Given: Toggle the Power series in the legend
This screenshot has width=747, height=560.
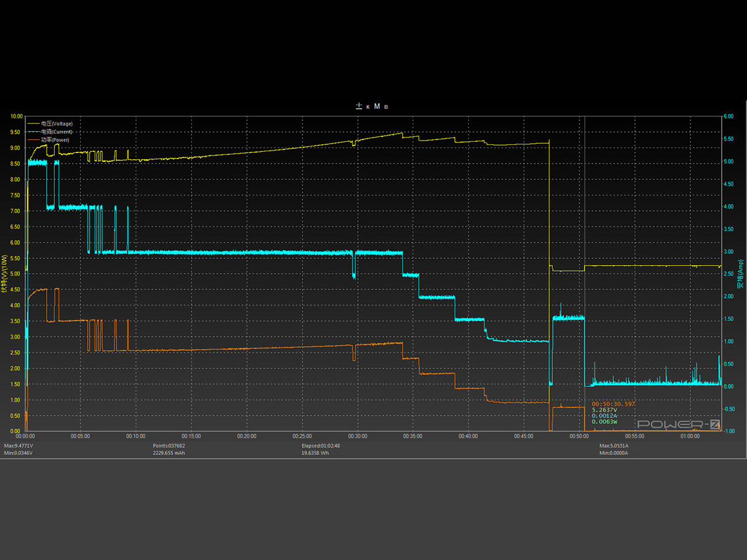Looking at the screenshot, I should [x=55, y=140].
